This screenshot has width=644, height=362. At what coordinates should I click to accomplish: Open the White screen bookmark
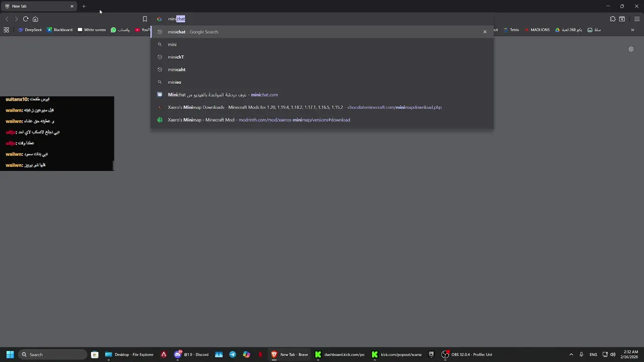92,30
